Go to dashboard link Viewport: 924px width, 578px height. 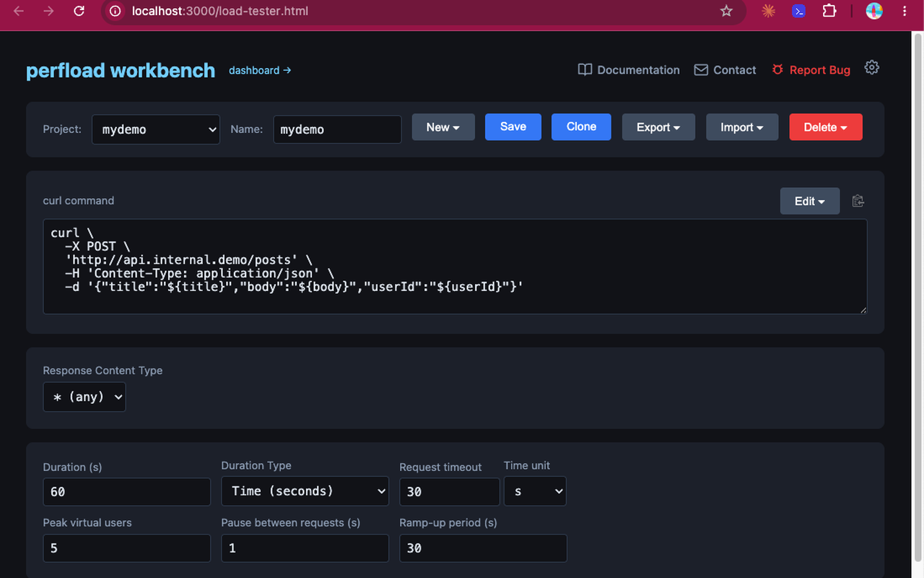pos(260,70)
